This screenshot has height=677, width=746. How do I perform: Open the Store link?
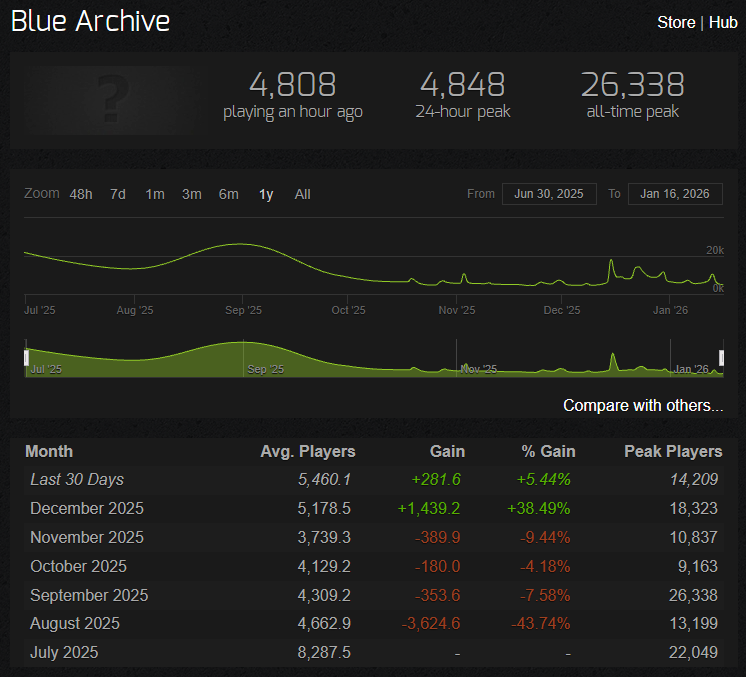pos(676,22)
